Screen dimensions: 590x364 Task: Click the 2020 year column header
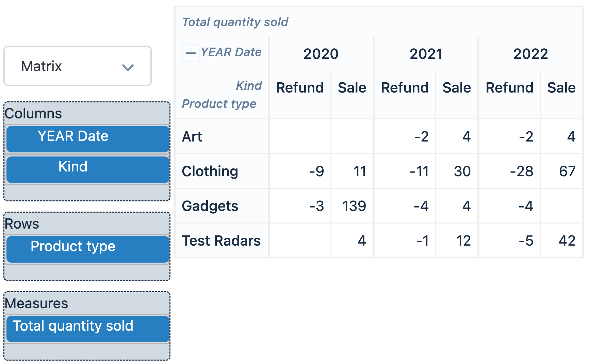(x=321, y=54)
